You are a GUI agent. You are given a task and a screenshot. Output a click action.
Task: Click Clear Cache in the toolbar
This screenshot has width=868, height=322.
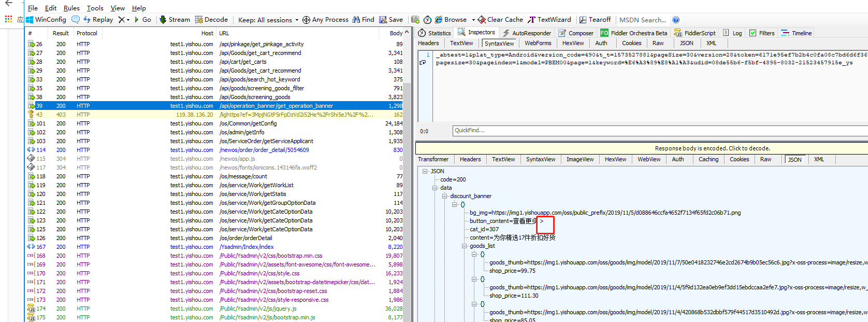[500, 20]
